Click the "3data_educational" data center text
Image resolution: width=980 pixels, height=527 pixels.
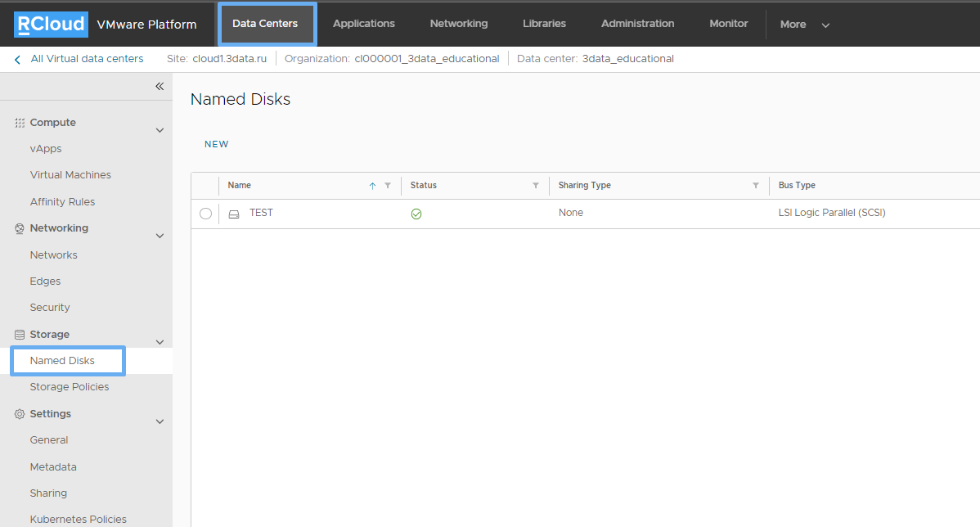(x=627, y=59)
